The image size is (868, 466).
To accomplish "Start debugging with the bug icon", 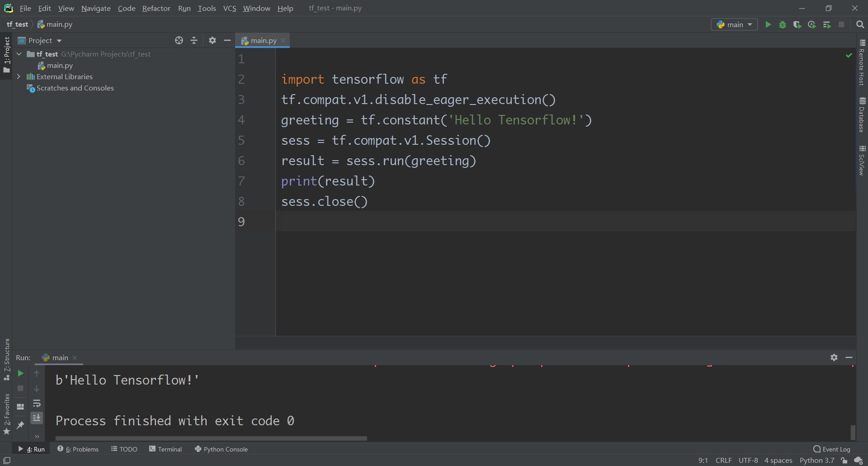I will pyautogui.click(x=783, y=24).
